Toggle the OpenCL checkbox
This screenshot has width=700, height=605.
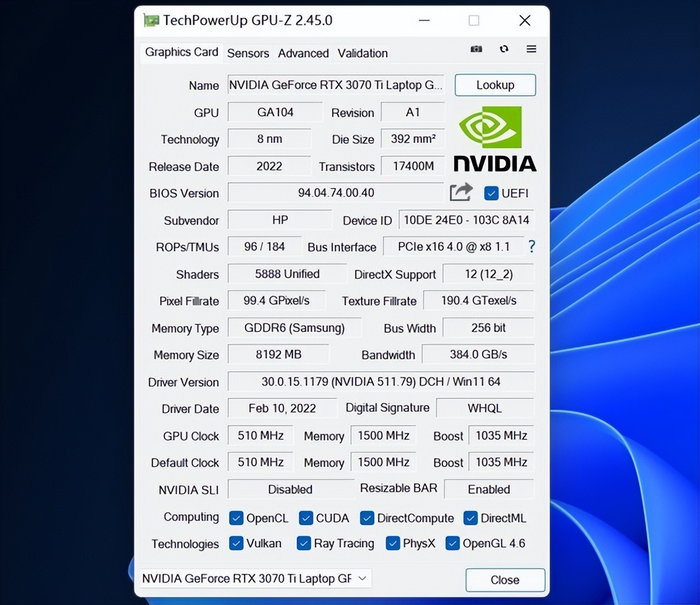point(236,517)
